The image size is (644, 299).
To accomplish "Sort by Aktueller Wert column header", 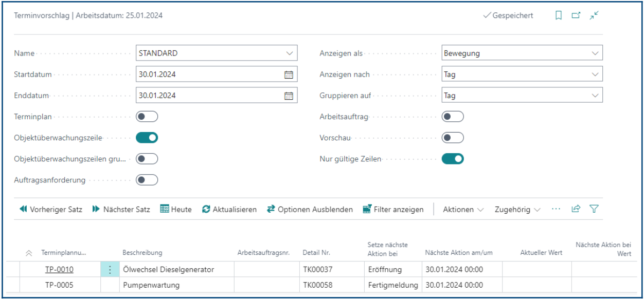I will pyautogui.click(x=541, y=253).
